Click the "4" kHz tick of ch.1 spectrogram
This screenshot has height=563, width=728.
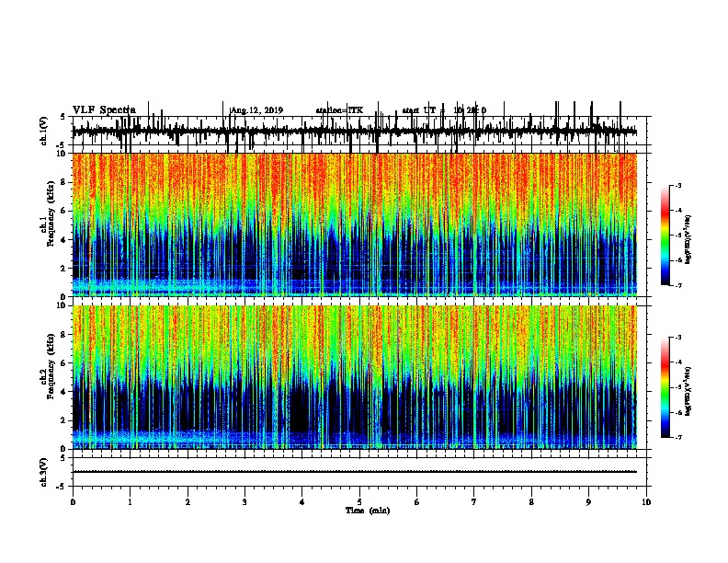point(64,240)
